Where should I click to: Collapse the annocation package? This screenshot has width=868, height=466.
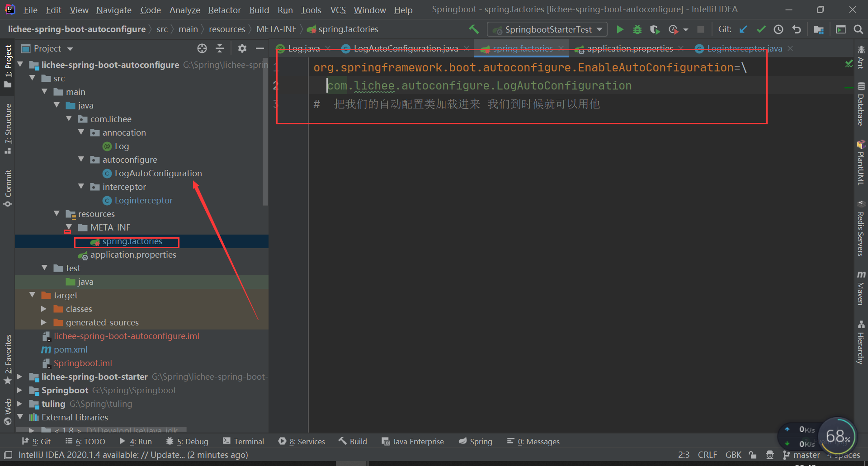pos(81,132)
